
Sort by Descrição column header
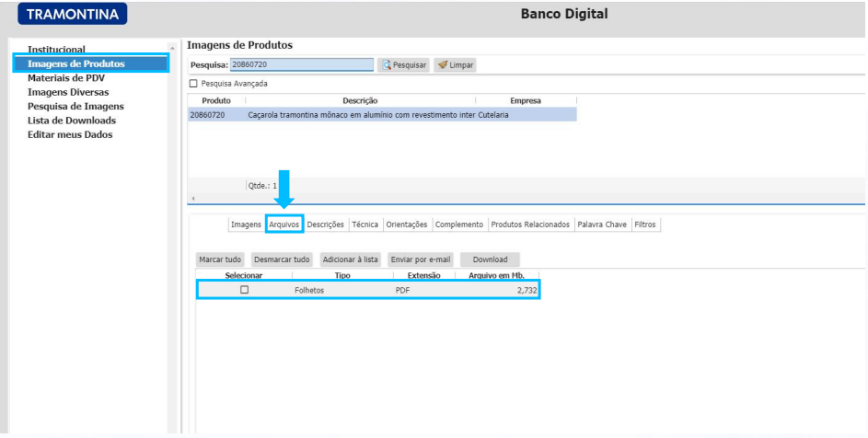click(361, 101)
